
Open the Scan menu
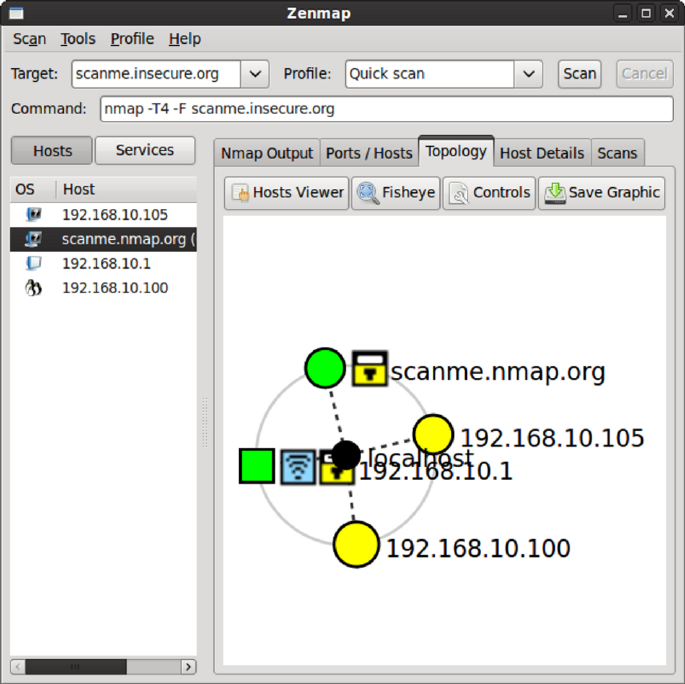29,39
